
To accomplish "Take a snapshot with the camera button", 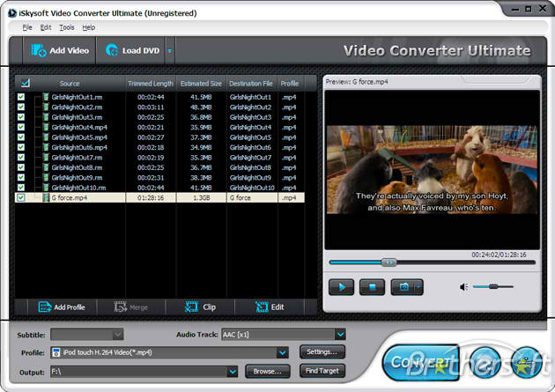I will tap(403, 287).
